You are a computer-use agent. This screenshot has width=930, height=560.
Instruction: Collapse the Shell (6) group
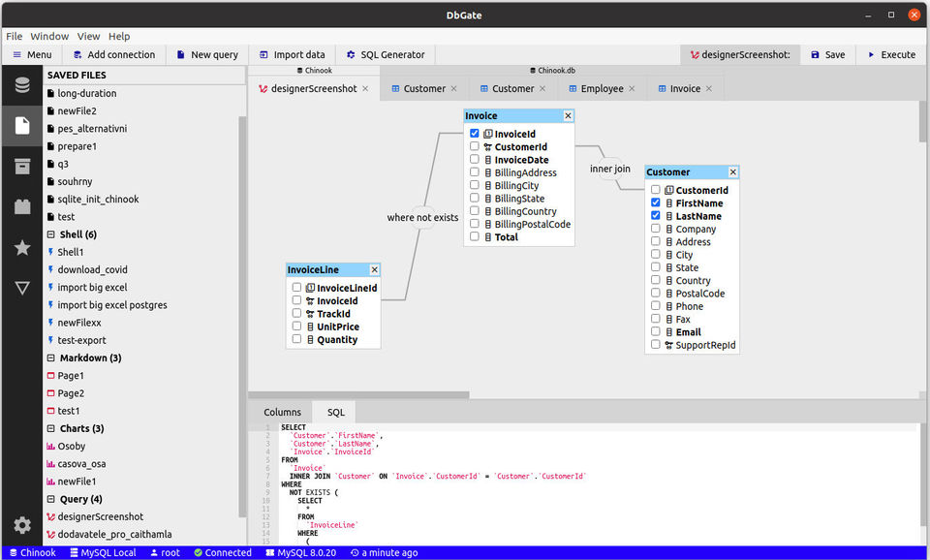point(50,234)
